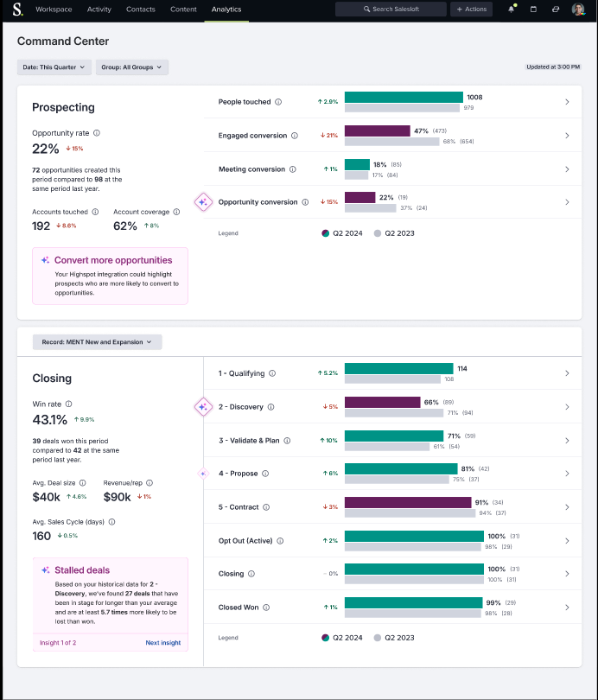This screenshot has height=700, width=598.
Task: Show info for Avg. Sales Cycle (days)
Action: tap(112, 522)
